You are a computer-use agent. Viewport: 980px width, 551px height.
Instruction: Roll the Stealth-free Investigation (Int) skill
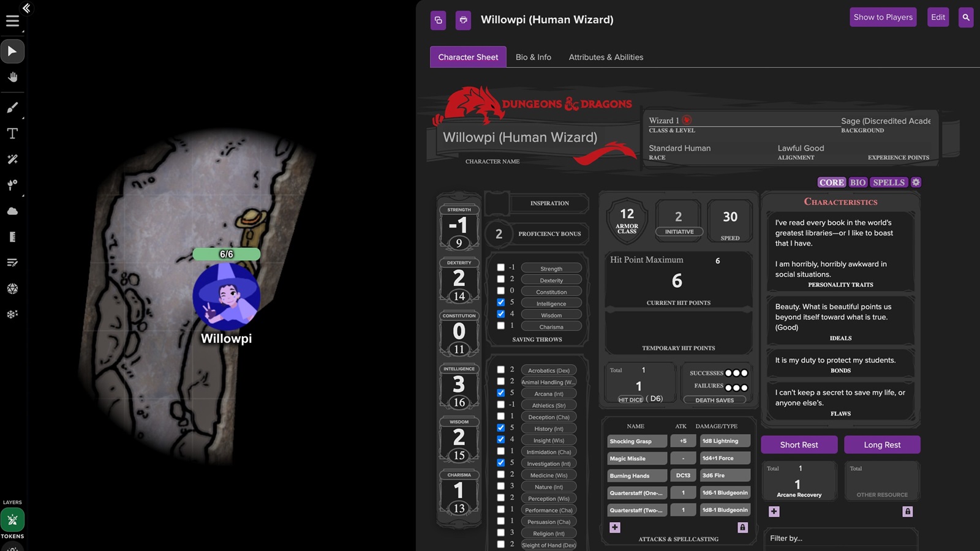(549, 463)
